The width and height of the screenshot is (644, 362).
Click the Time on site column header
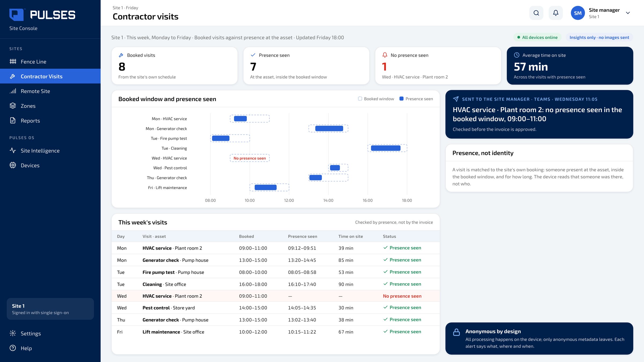pyautogui.click(x=350, y=236)
